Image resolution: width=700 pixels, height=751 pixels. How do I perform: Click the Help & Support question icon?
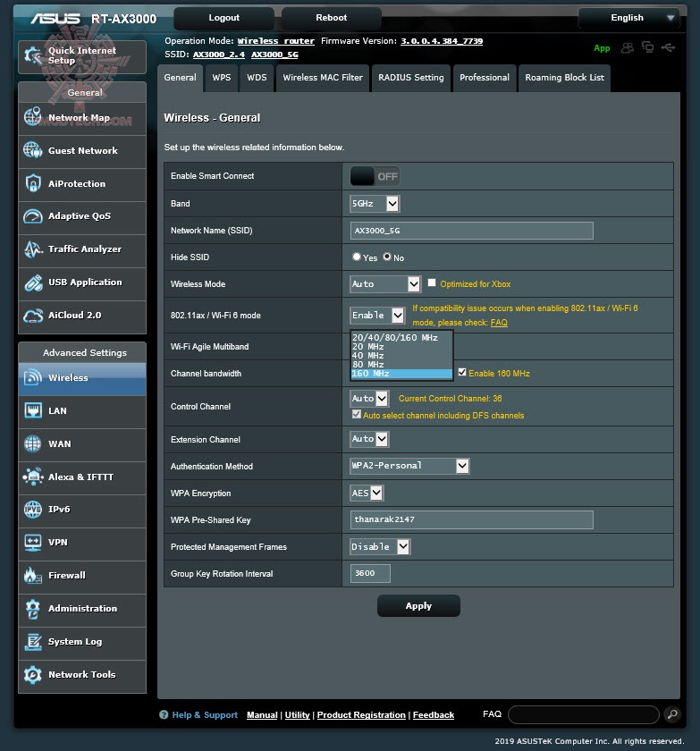(164, 714)
